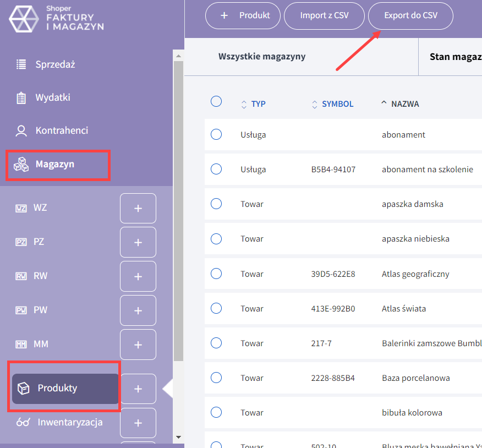
Task: Open the Wydatki section in sidebar
Action: [x=53, y=98]
